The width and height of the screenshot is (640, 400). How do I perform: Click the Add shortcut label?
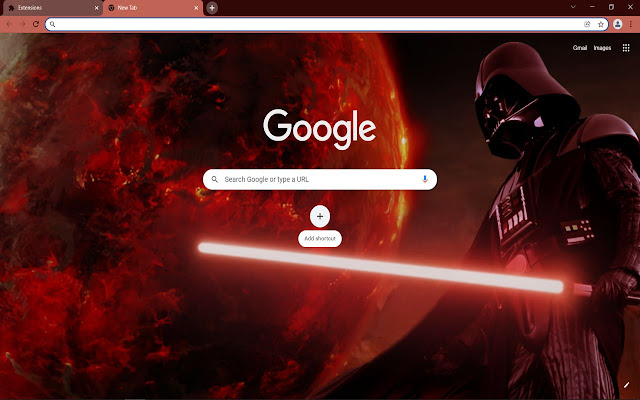click(320, 238)
